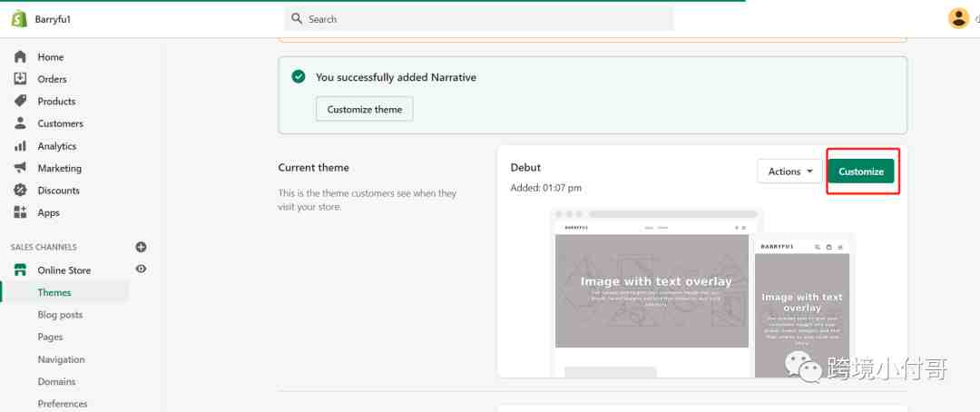Click the Products tag icon

tap(20, 101)
